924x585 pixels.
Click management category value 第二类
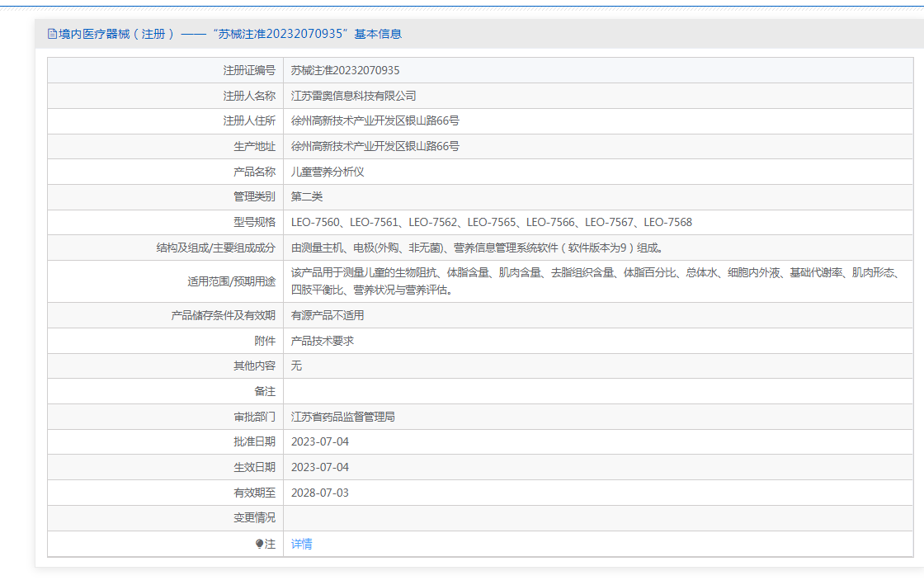point(307,196)
